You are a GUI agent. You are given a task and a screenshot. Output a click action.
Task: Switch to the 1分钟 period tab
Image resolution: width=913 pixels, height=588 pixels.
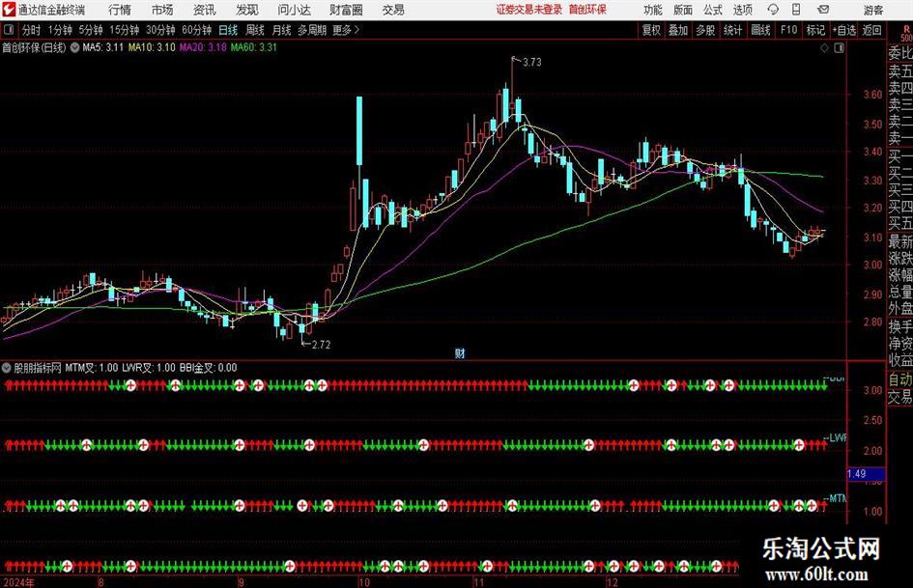59,30
